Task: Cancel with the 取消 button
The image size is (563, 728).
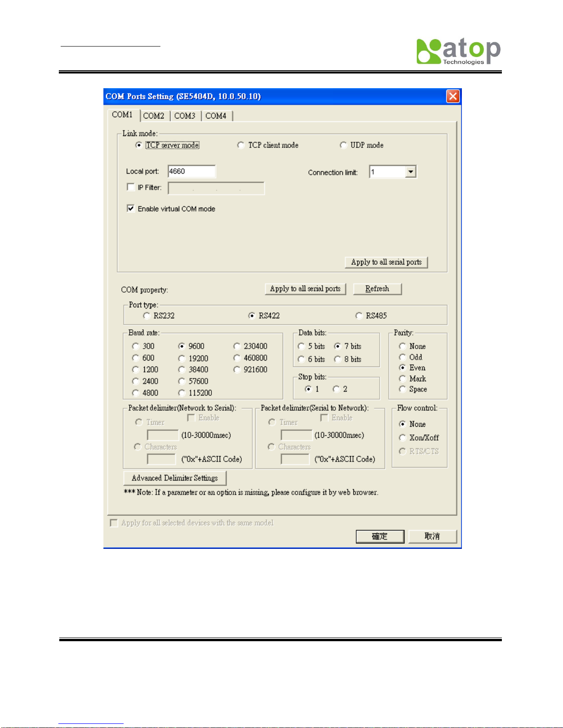Action: tap(432, 536)
